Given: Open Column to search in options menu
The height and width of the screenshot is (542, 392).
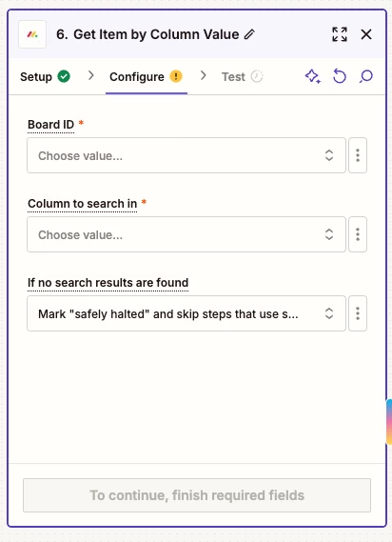Looking at the screenshot, I should tap(358, 234).
